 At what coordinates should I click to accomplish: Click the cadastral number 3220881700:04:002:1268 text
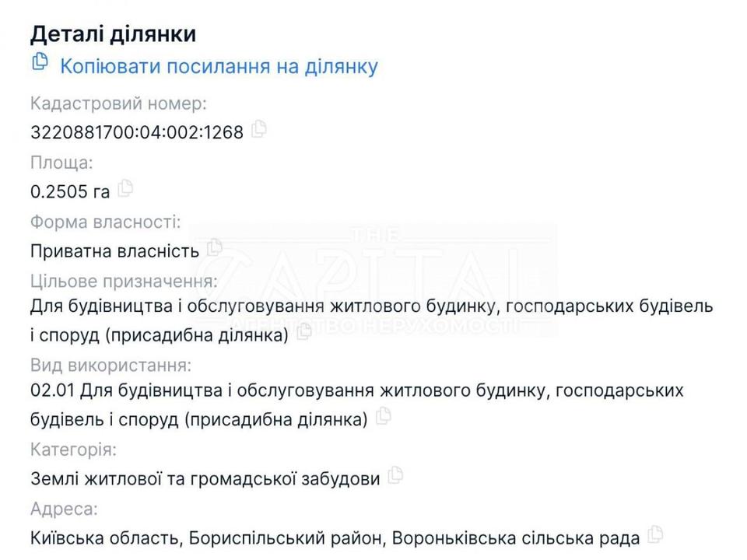coord(137,132)
